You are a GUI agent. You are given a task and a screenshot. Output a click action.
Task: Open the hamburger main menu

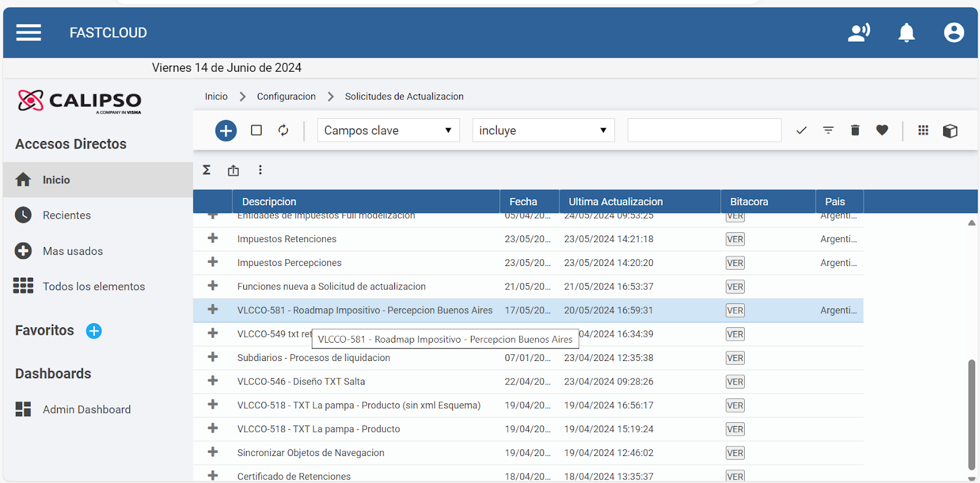point(28,32)
